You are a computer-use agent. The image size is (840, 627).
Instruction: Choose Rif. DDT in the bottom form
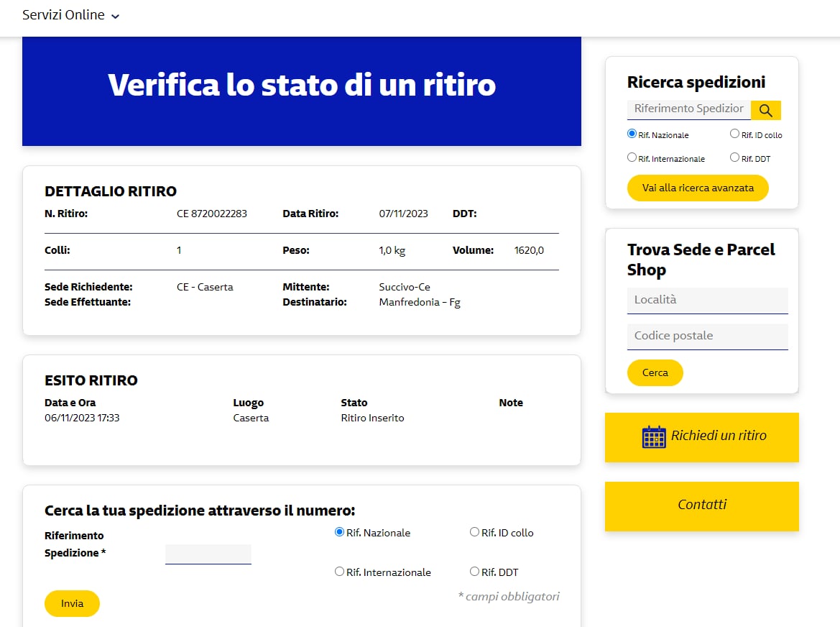pyautogui.click(x=474, y=571)
